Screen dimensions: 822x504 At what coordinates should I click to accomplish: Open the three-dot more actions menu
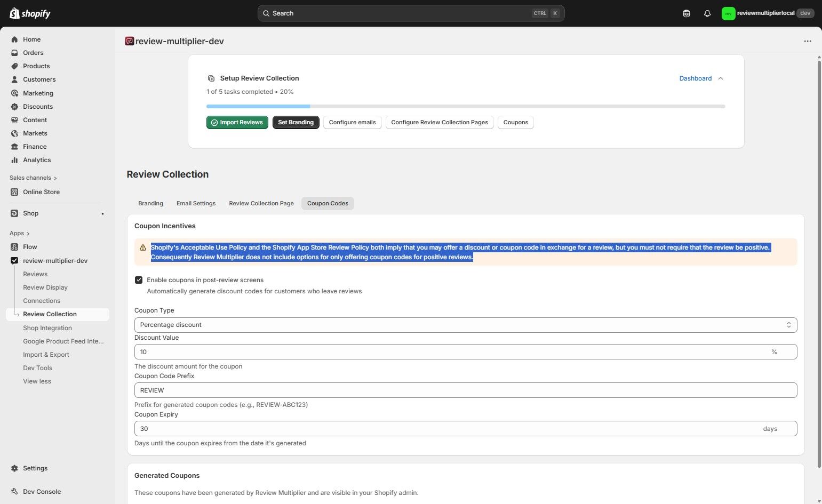point(808,41)
